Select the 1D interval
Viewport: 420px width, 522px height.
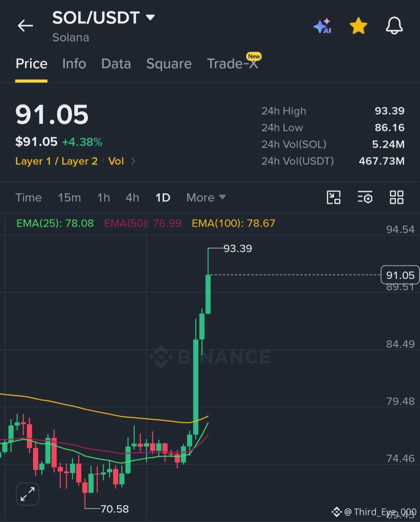pos(163,197)
